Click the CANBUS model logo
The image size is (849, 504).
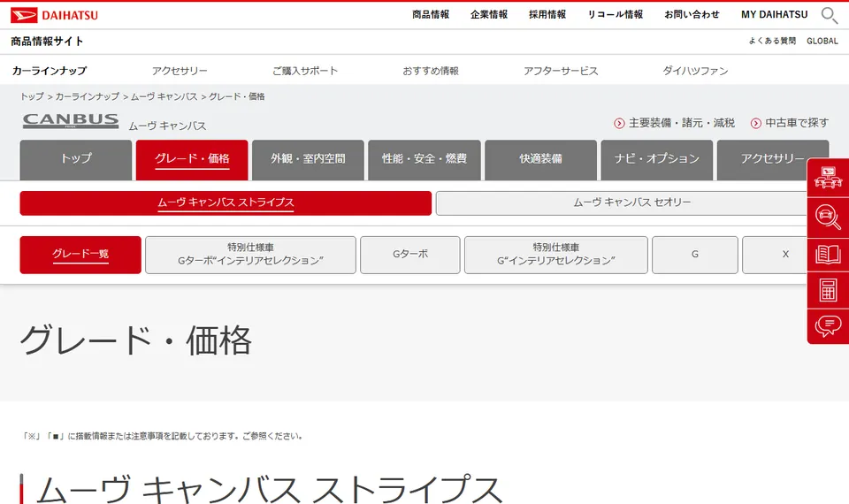[71, 121]
